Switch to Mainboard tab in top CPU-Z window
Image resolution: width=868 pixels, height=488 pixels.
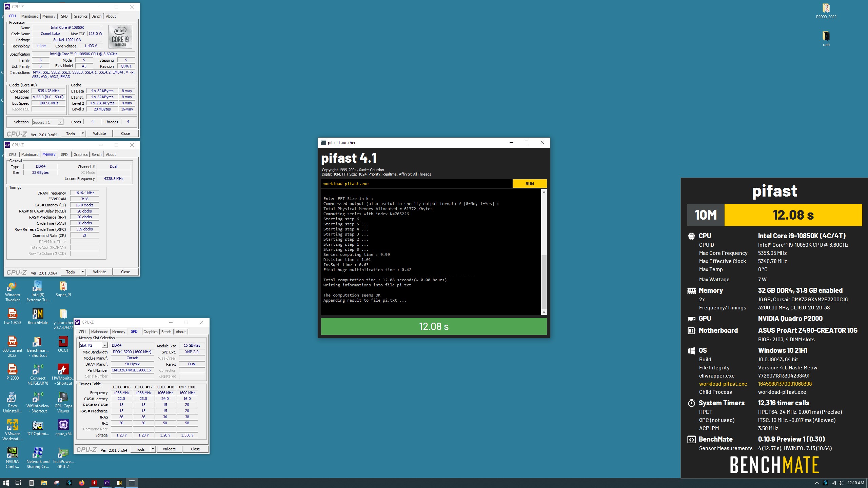30,16
